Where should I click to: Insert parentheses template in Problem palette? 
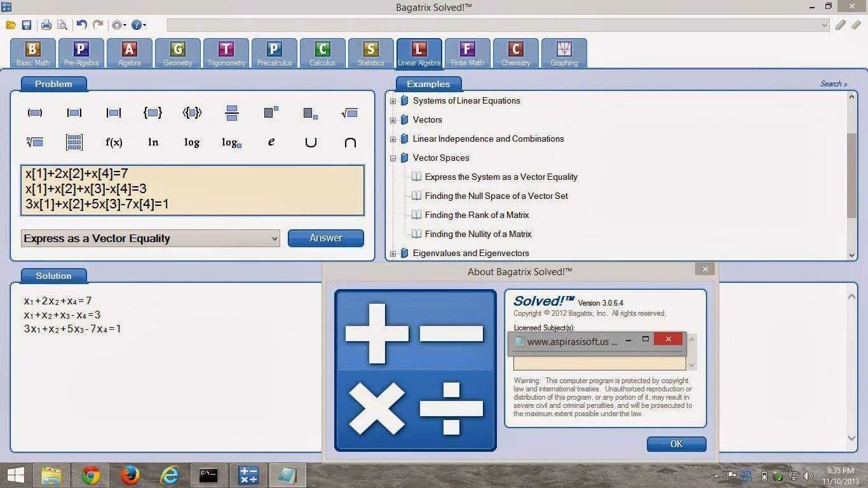click(x=35, y=113)
